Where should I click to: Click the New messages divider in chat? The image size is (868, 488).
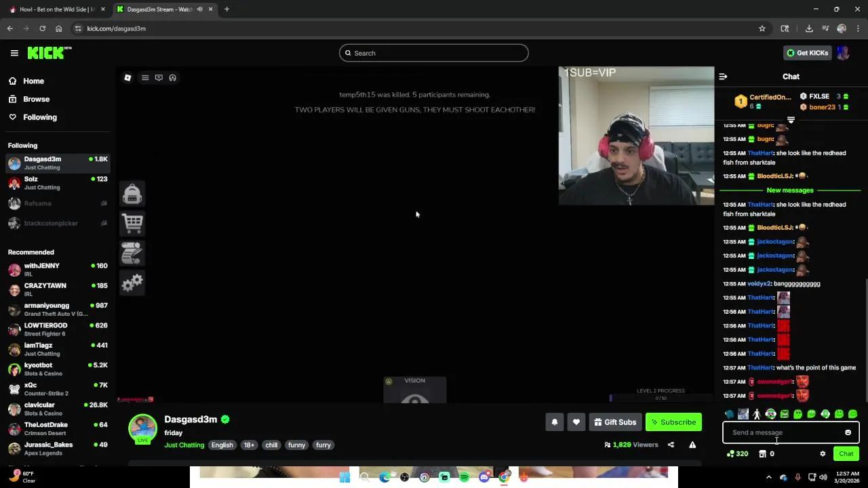[x=790, y=190]
